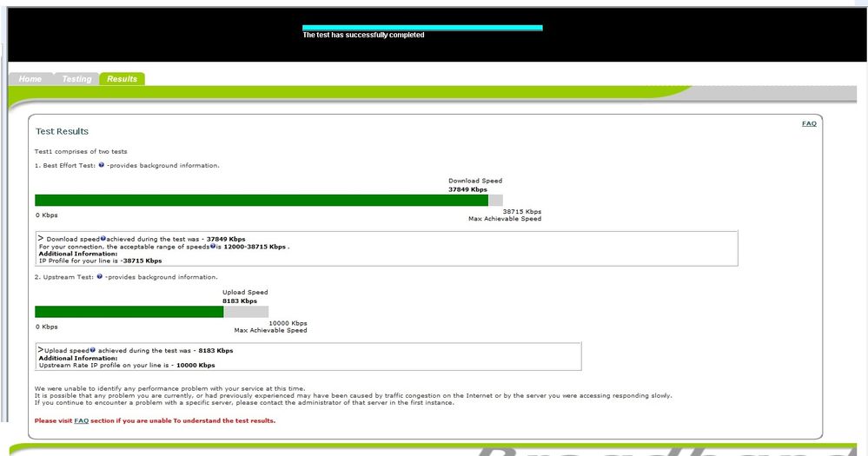
Task: Click help icon after "Upload speed" text
Action: [x=93, y=350]
